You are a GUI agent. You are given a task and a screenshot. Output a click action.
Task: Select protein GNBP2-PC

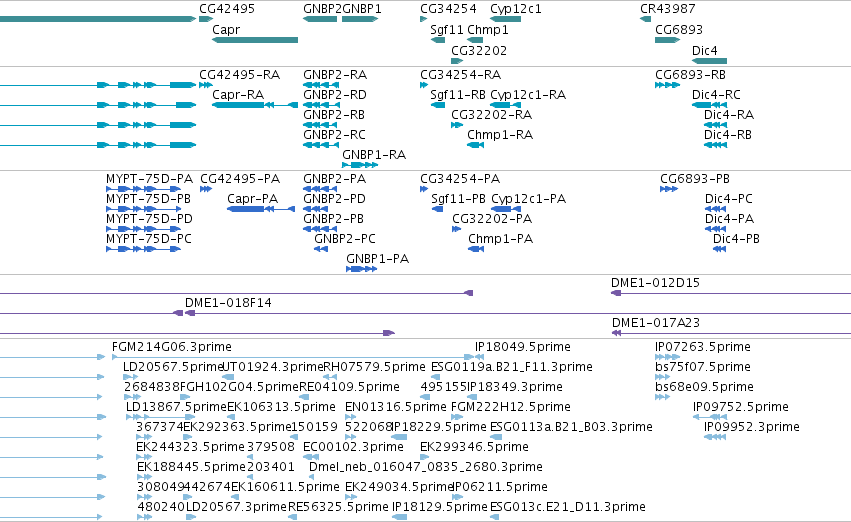(345, 239)
